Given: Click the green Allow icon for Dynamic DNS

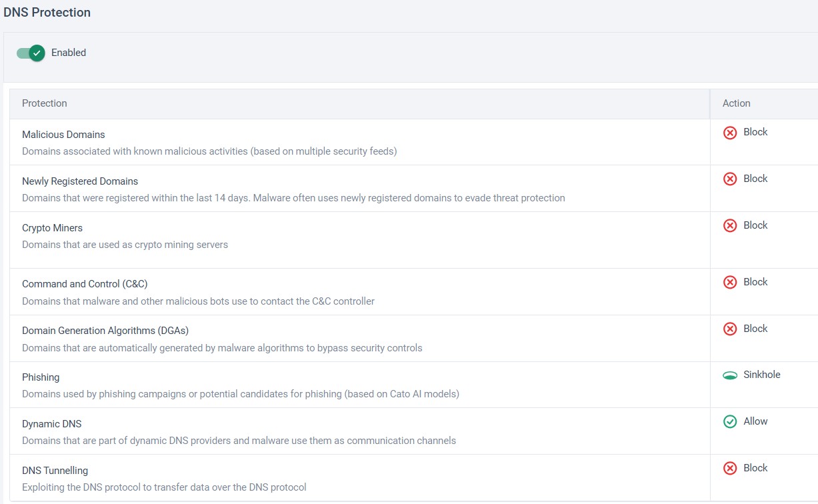Looking at the screenshot, I should point(730,421).
